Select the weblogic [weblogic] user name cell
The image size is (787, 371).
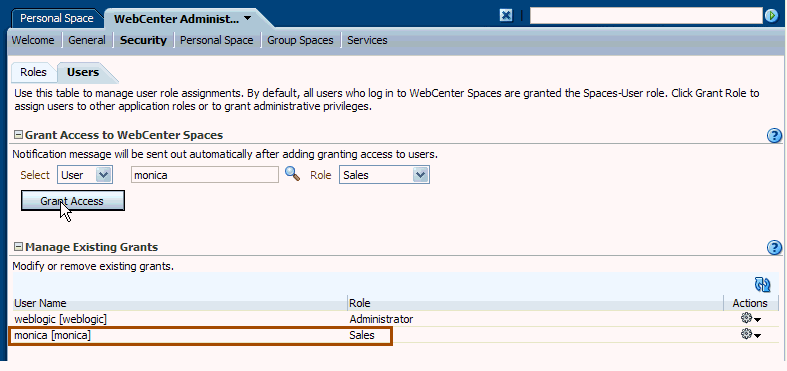(x=180, y=319)
